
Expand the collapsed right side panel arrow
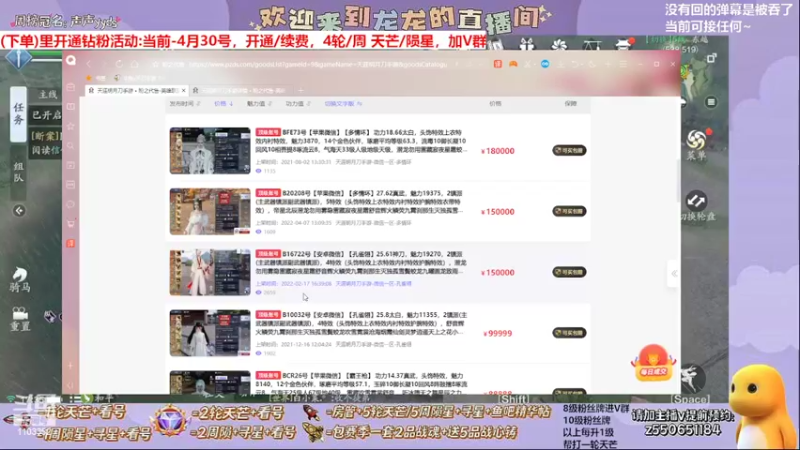[674, 273]
